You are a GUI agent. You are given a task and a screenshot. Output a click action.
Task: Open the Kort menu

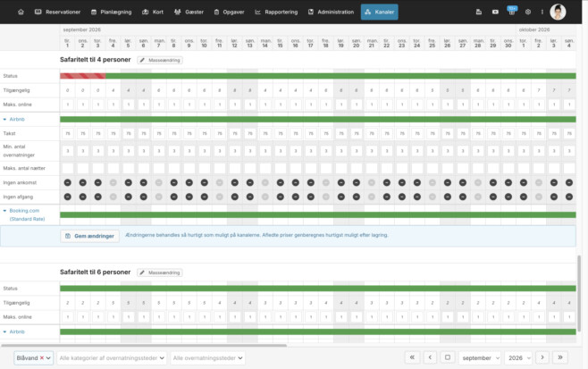click(153, 12)
